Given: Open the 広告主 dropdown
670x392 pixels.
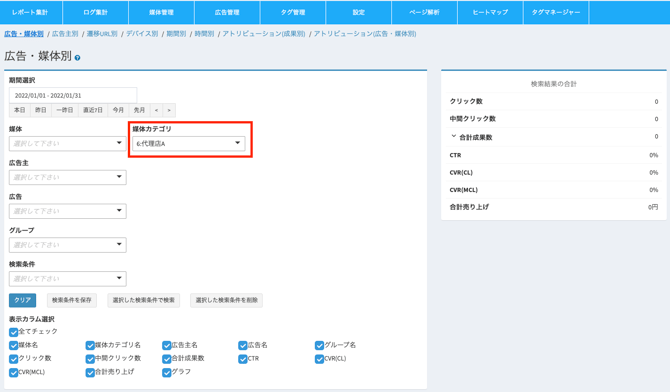Looking at the screenshot, I should pyautogui.click(x=68, y=177).
